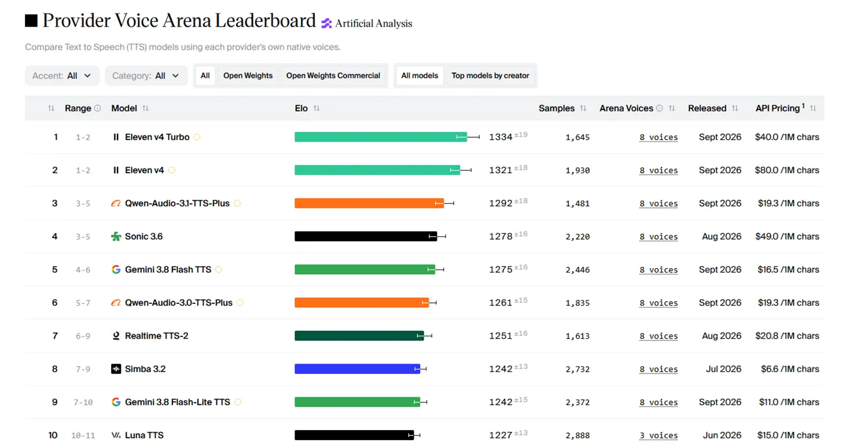The height and width of the screenshot is (447, 868).
Task: Click the Jul 2026 release date
Action: coord(723,369)
